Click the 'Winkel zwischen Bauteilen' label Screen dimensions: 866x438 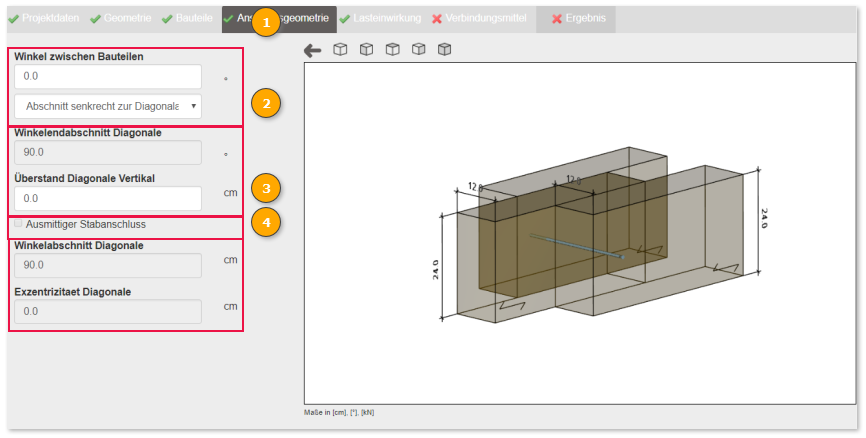(79, 56)
